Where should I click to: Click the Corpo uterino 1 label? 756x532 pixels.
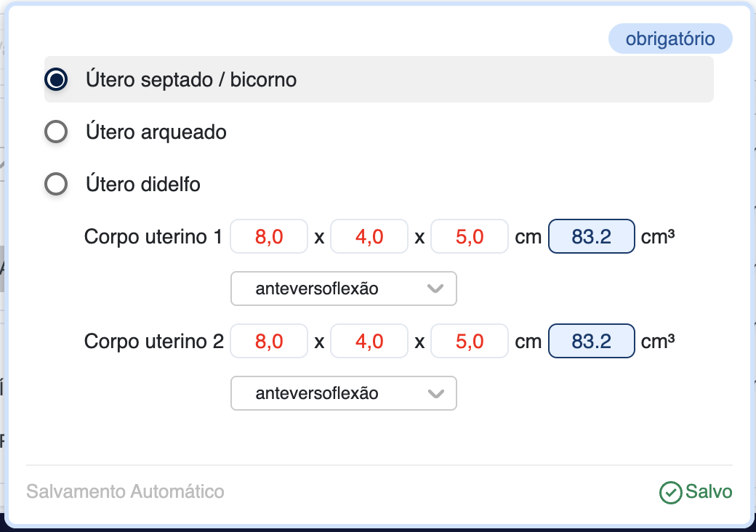(153, 237)
